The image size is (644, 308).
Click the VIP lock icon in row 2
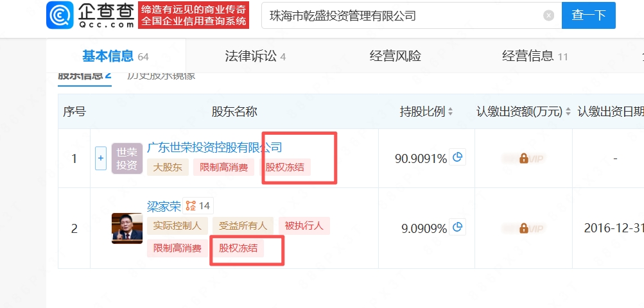[x=524, y=228]
